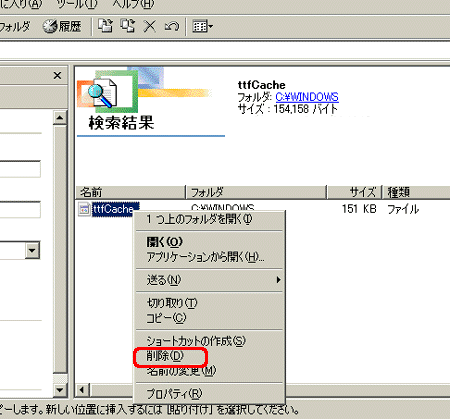The width and height of the screenshot is (450, 419).
Task: Sort by the 名前 column header
Action: pos(130,192)
